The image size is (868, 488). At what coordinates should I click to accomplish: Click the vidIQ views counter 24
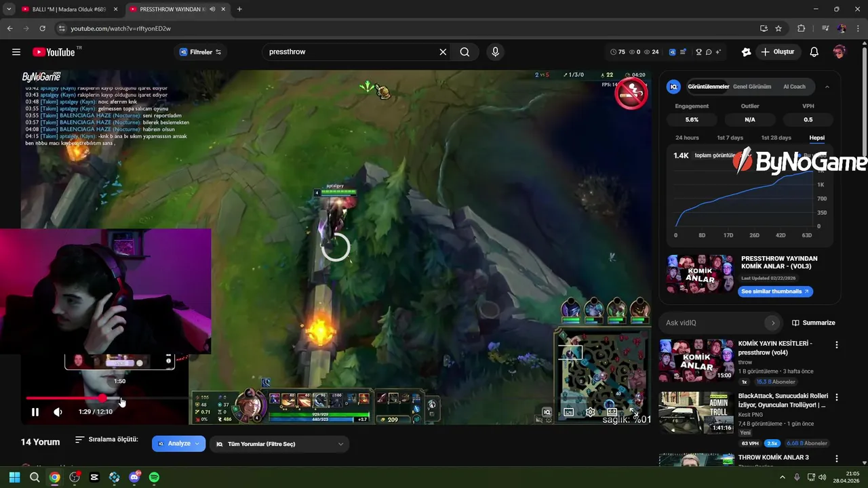(651, 52)
